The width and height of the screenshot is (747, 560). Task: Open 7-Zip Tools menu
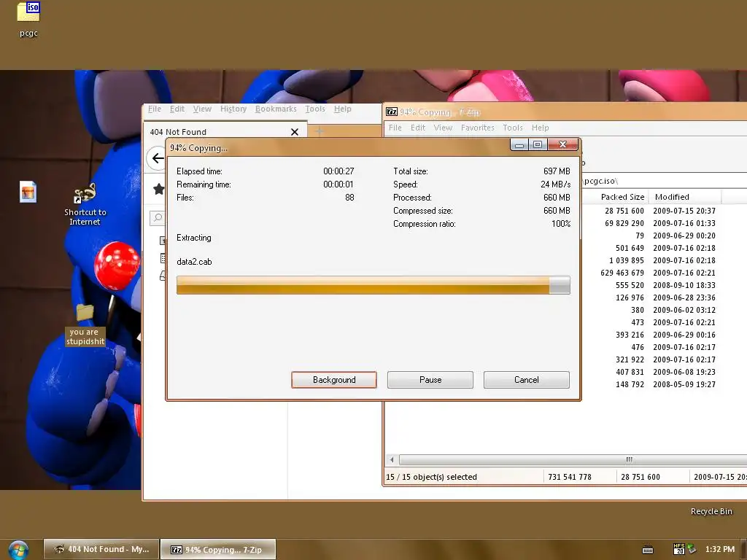pos(513,128)
